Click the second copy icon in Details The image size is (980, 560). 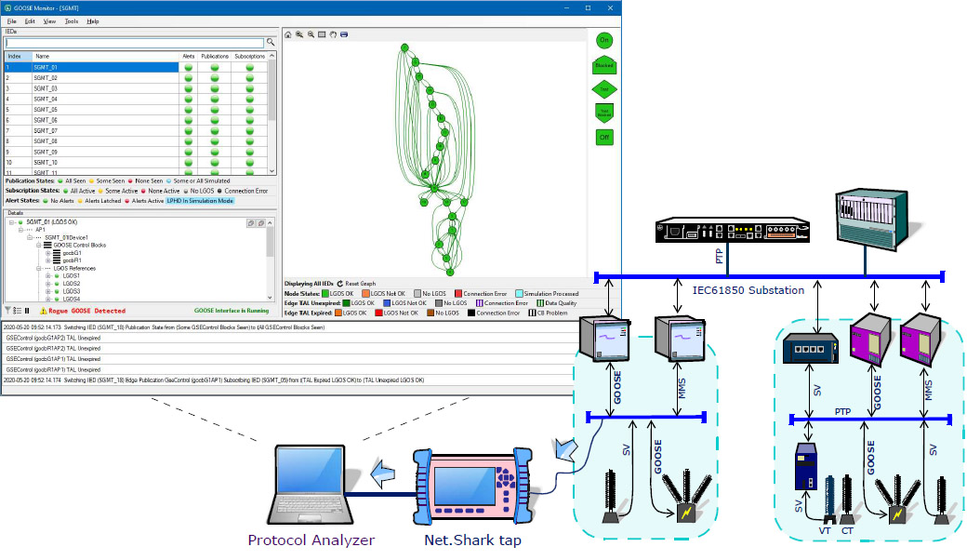261,223
